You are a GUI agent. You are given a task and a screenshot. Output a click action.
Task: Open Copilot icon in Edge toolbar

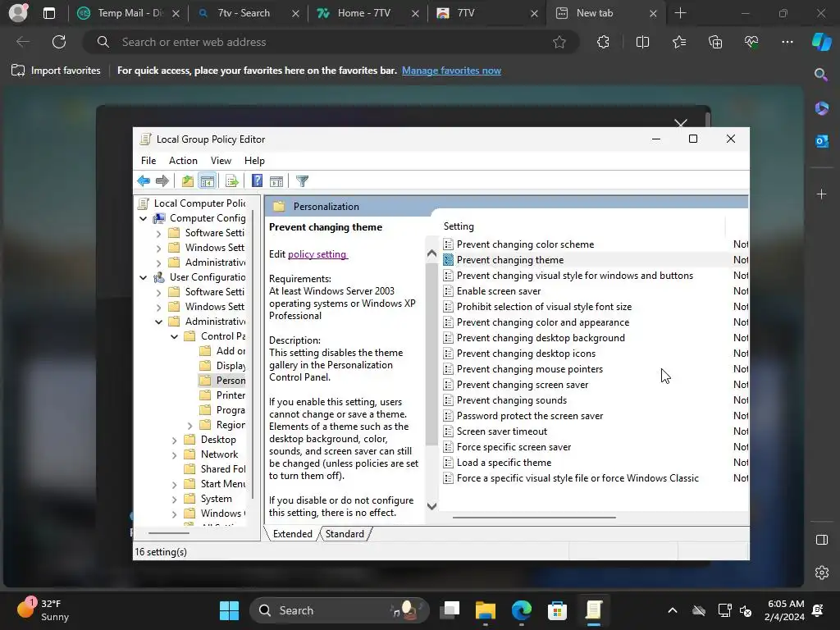pyautogui.click(x=821, y=42)
